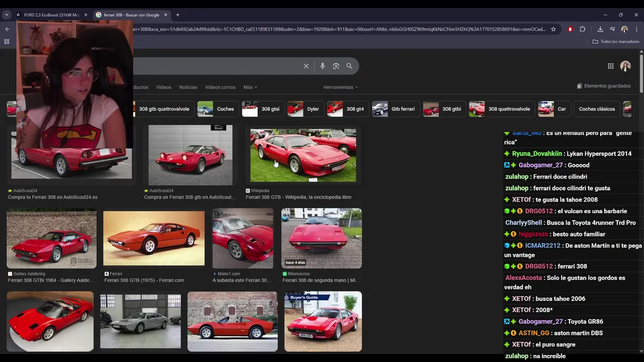Switch to Noticias results
The height and width of the screenshot is (362, 644).
click(x=188, y=87)
